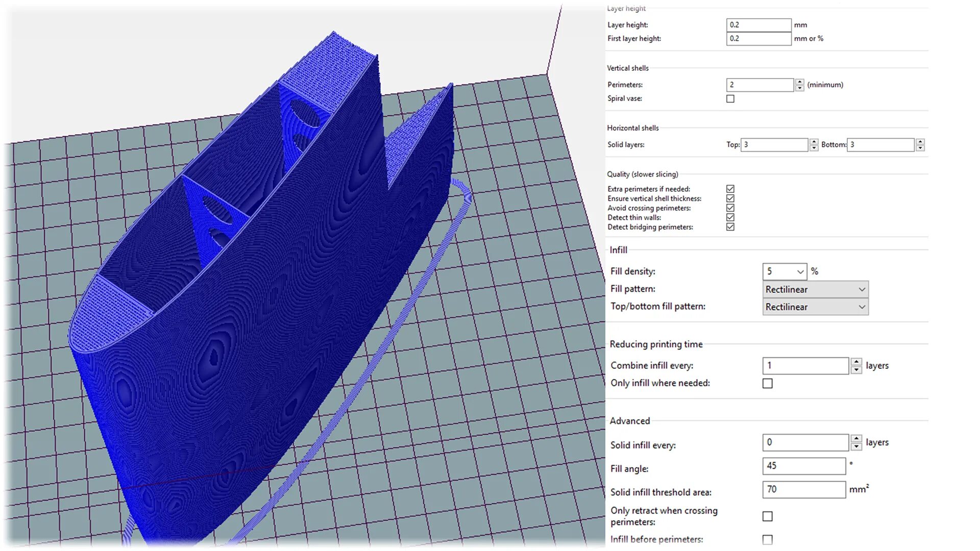Increase the Combine infill every layers value
Viewport: 980px width, 551px height.
(x=856, y=362)
